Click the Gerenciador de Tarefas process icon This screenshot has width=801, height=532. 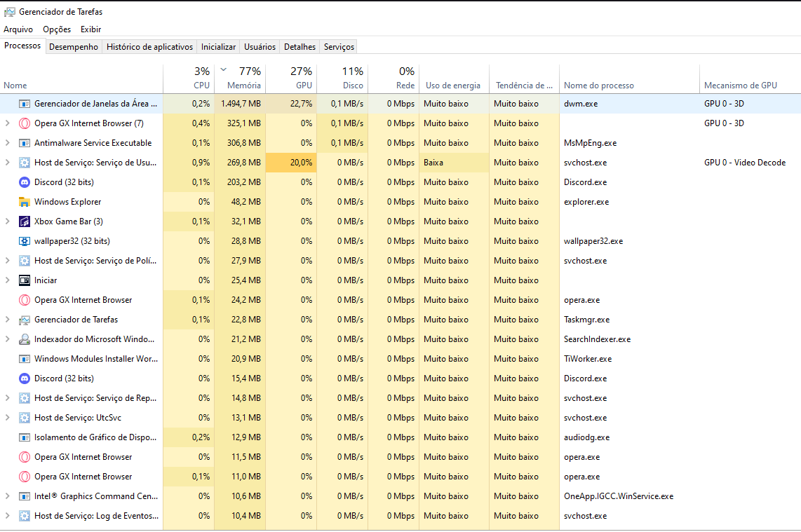pos(24,320)
